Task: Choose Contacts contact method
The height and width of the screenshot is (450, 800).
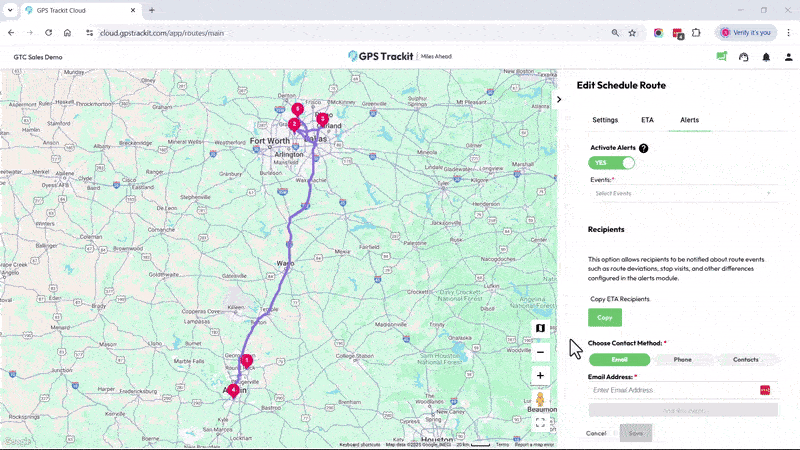Action: coord(745,360)
